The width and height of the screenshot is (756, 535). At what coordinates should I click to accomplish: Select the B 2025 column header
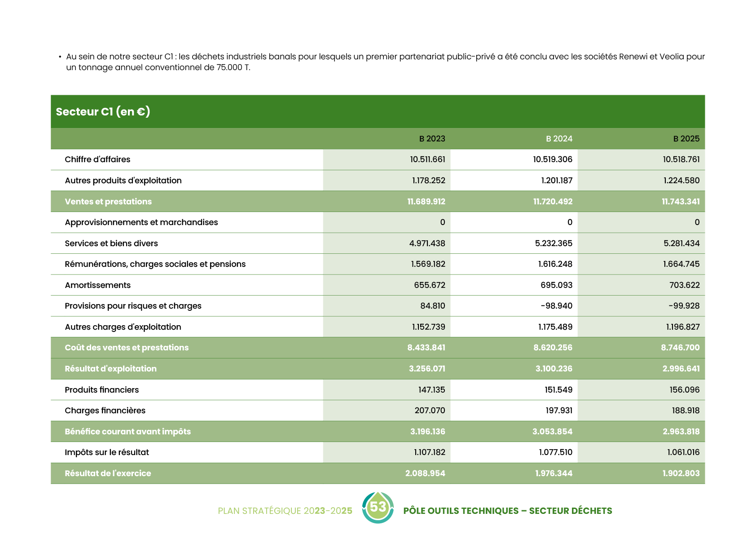click(x=686, y=139)
